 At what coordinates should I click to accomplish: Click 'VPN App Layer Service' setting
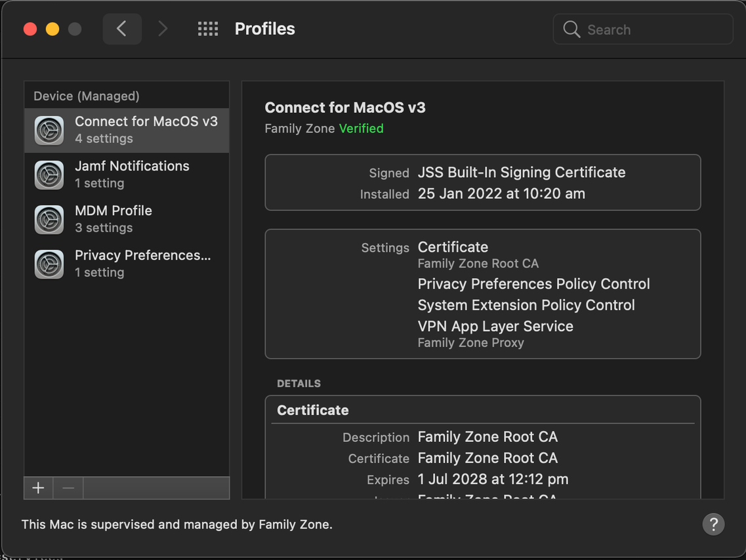pyautogui.click(x=495, y=327)
